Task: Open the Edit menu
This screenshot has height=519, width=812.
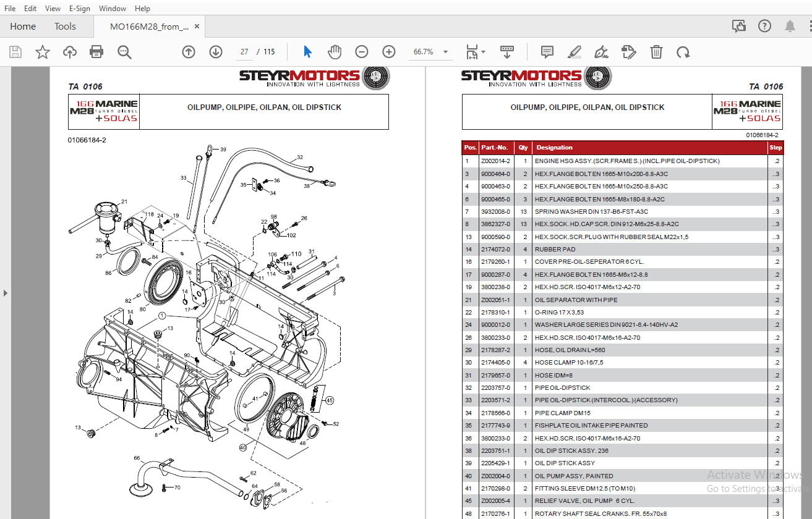Action: pyautogui.click(x=30, y=8)
